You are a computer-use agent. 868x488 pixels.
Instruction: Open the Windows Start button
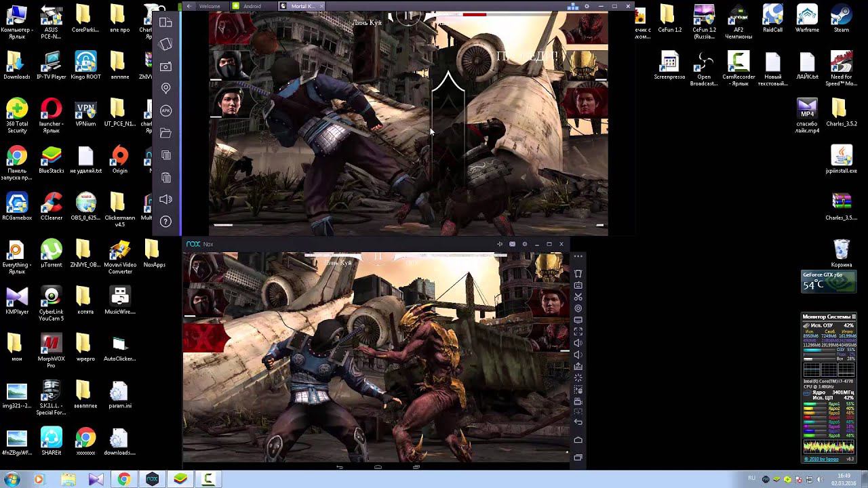(12, 479)
